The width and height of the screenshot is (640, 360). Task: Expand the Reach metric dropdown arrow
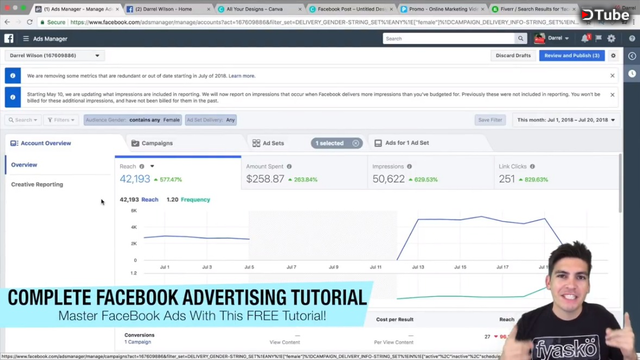click(152, 166)
